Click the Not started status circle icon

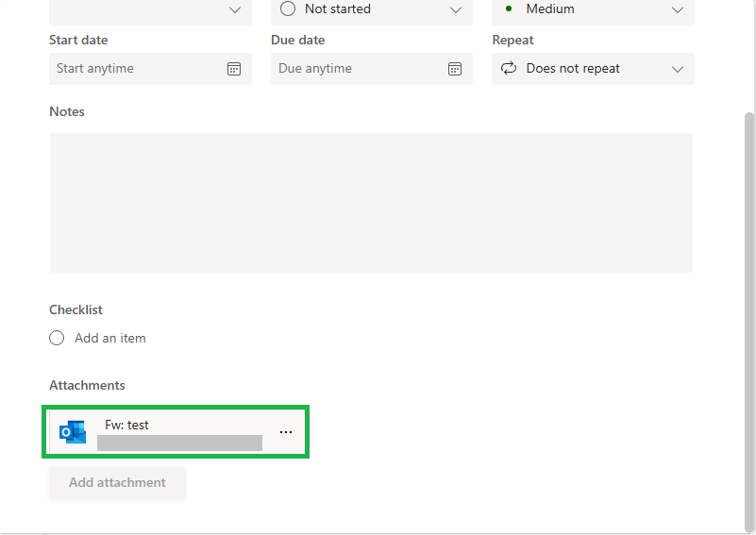[288, 8]
